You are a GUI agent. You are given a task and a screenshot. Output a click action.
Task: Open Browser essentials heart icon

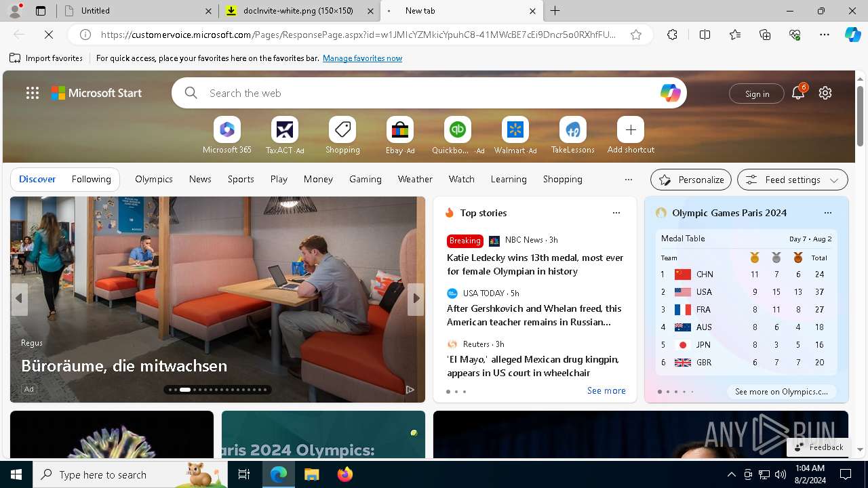coord(795,35)
